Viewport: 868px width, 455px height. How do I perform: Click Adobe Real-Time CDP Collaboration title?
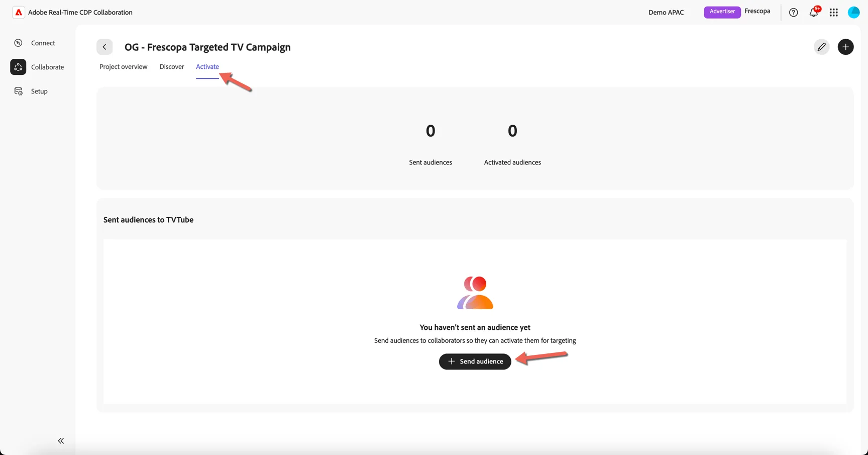point(80,13)
